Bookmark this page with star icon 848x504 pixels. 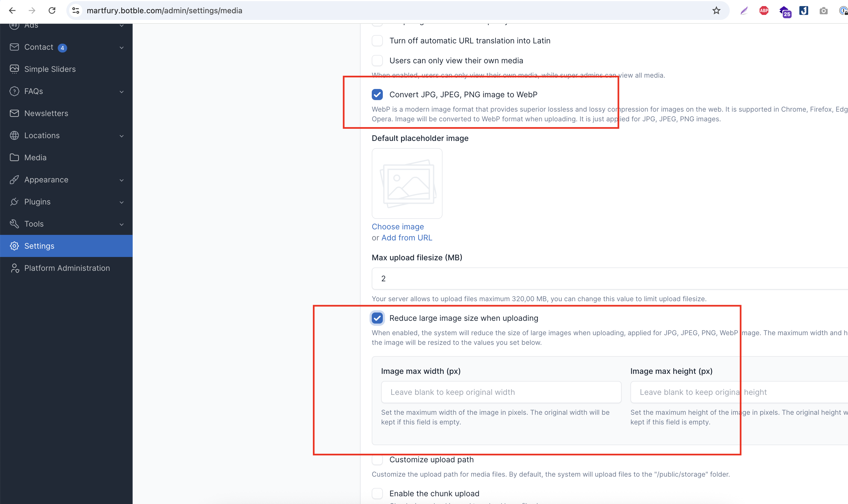click(x=716, y=11)
